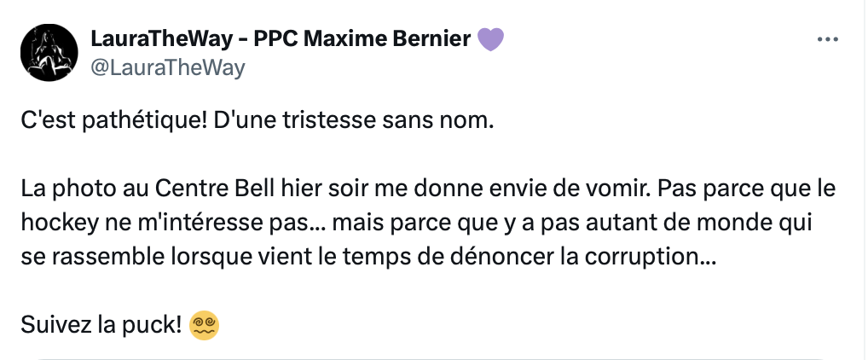Open LauraTheWay - PPC Maxime Bernier display name
Screen dimensions: 868x360
click(281, 38)
